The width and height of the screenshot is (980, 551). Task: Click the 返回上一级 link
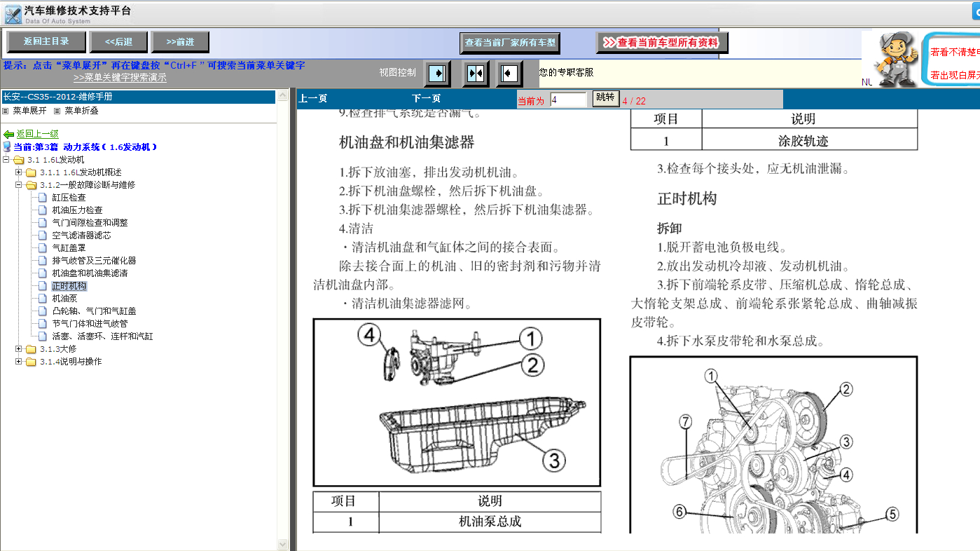[37, 134]
